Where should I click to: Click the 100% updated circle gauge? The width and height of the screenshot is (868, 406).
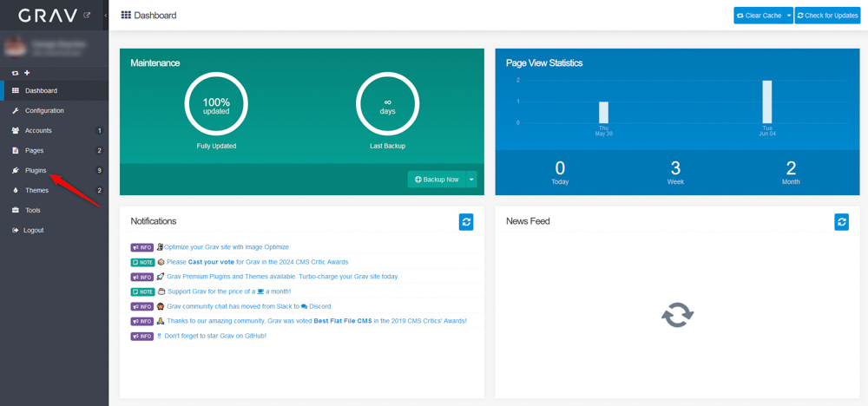[216, 103]
